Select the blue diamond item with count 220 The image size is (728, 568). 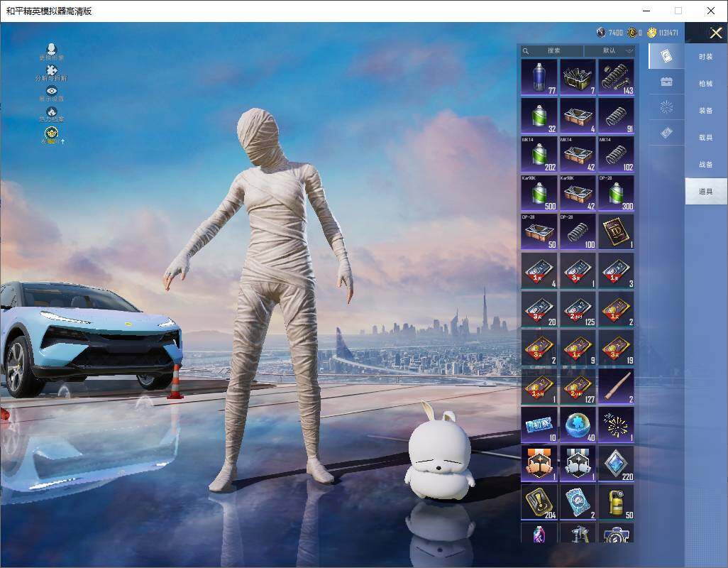(616, 464)
